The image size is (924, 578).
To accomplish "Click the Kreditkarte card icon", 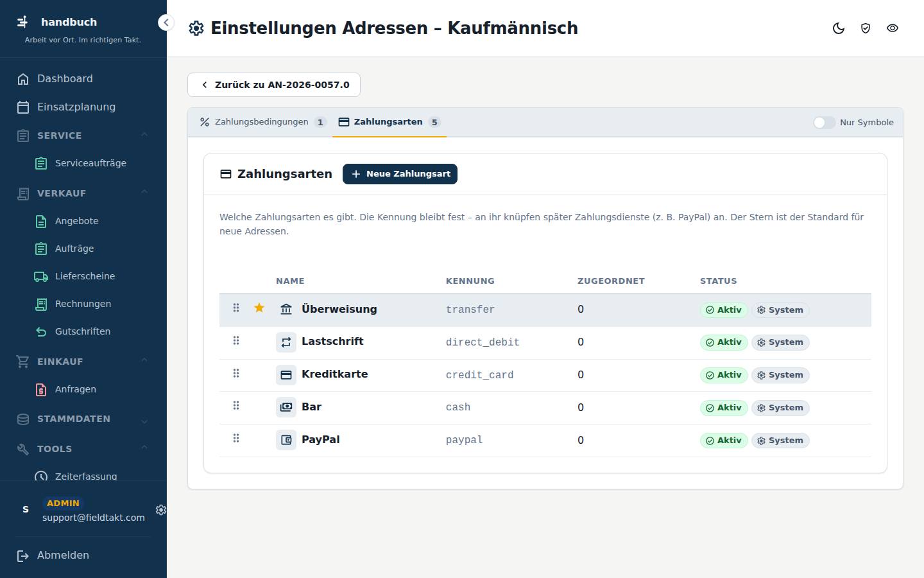I will 286,375.
